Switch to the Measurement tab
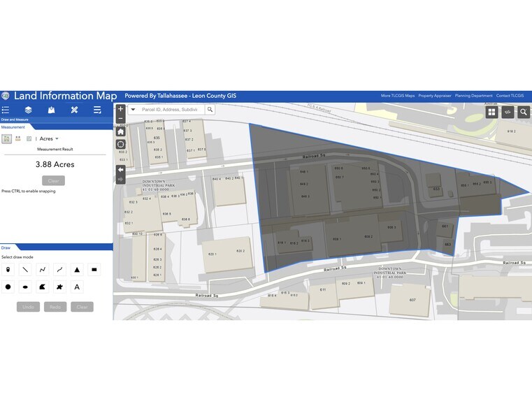Image resolution: width=532 pixels, height=411 pixels. tap(13, 127)
